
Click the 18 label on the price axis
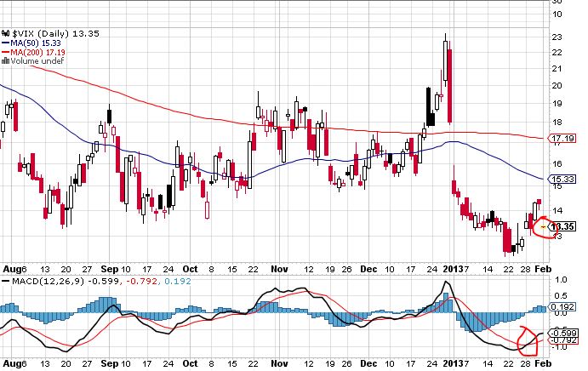[557, 123]
